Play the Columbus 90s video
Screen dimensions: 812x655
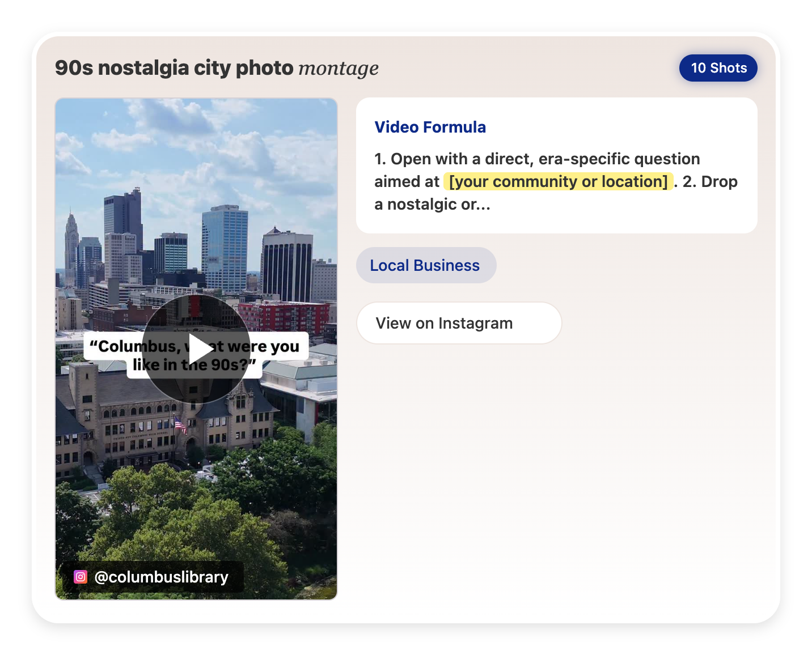(196, 348)
